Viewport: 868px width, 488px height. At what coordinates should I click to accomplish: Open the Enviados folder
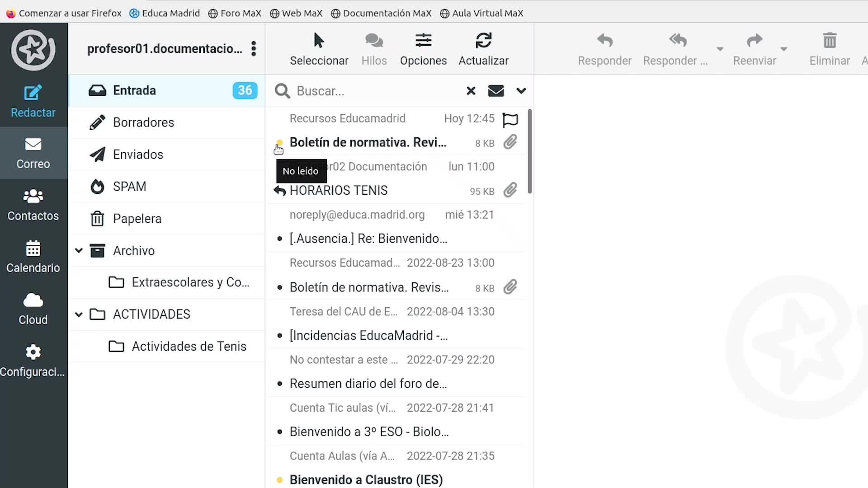(138, 155)
